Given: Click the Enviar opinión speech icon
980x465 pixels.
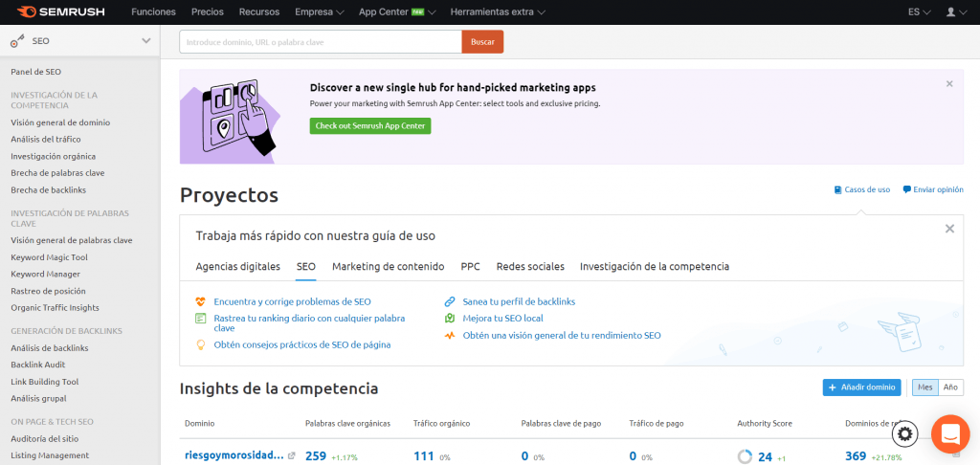Looking at the screenshot, I should [907, 189].
